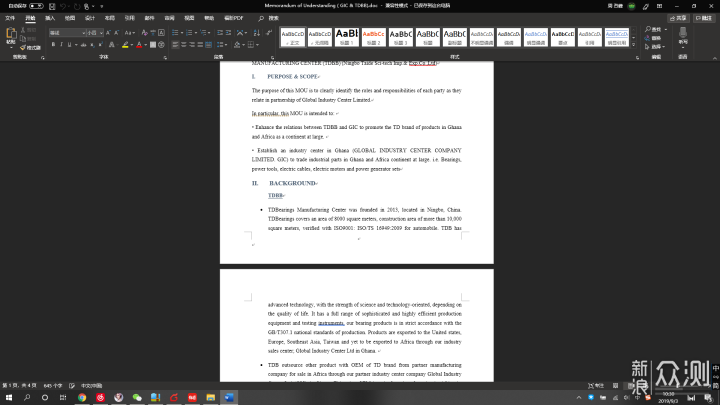Screen dimensions: 720x405
Task: Click the Increase Indent icon
Action: tap(228, 33)
